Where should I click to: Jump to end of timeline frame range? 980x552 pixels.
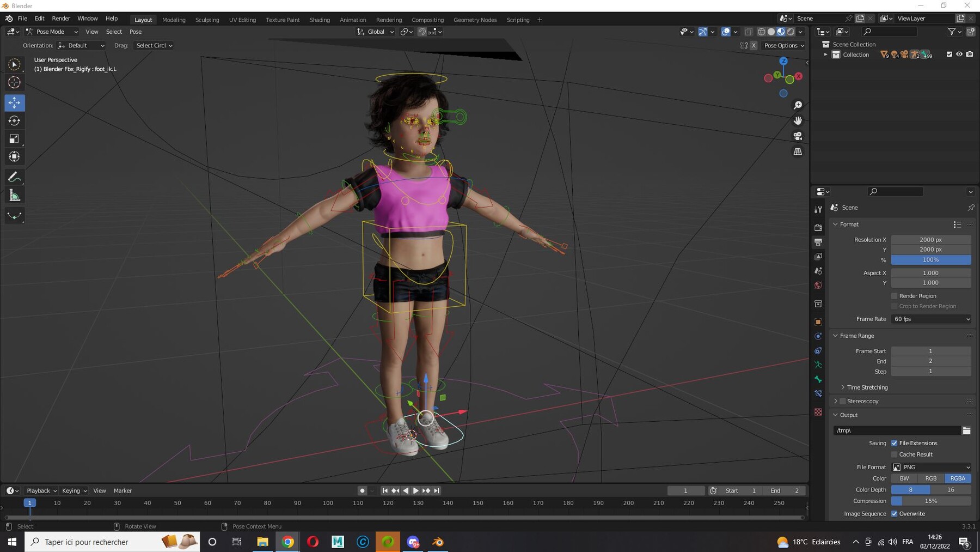click(x=436, y=490)
